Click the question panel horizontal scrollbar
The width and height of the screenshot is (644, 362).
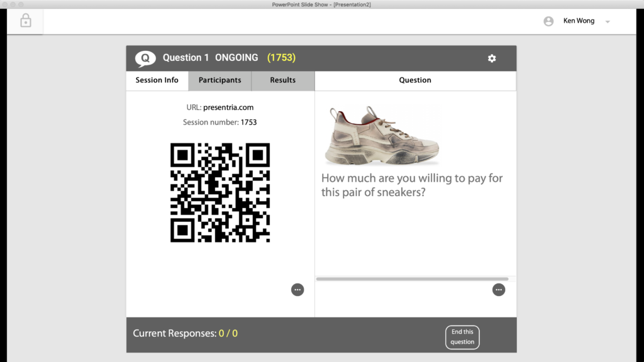412,278
